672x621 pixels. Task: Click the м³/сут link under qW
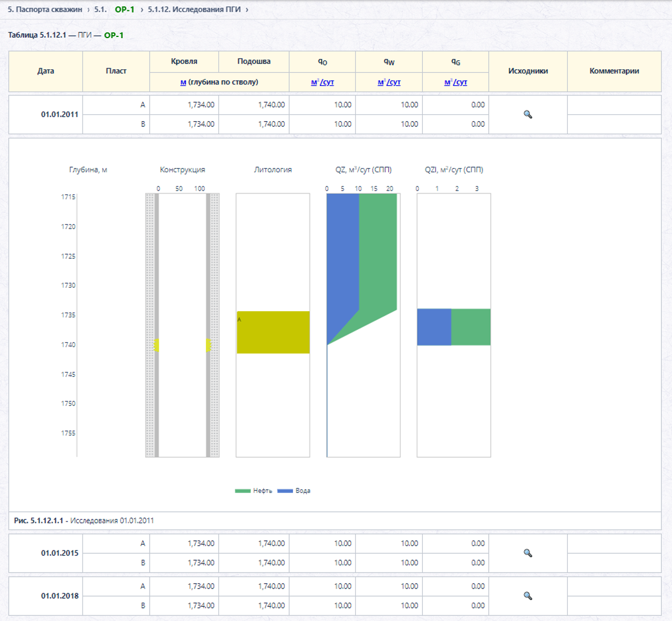(389, 82)
